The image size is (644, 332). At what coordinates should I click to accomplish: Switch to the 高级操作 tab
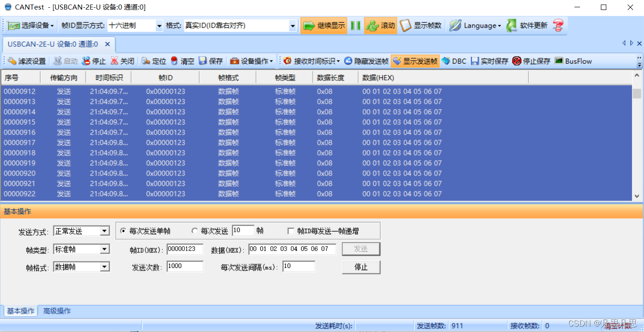coord(57,311)
